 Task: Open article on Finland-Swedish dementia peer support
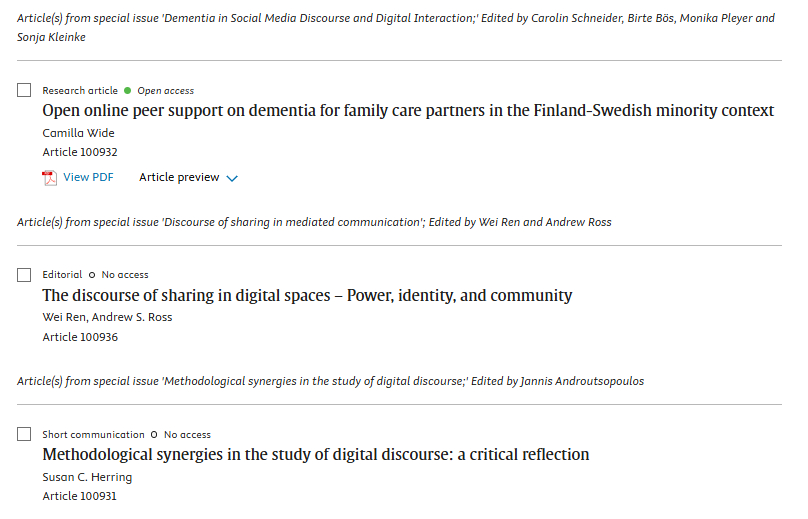point(408,111)
